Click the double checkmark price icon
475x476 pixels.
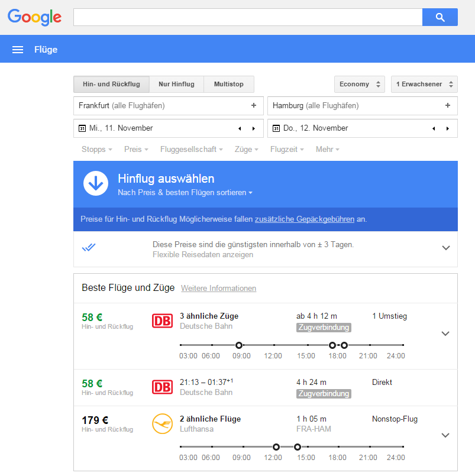(89, 248)
